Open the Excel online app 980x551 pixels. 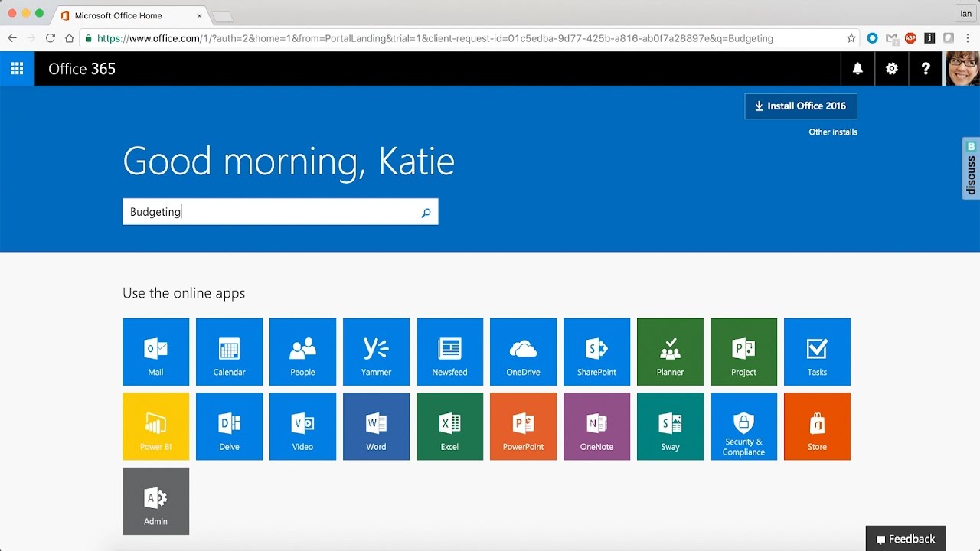click(449, 426)
